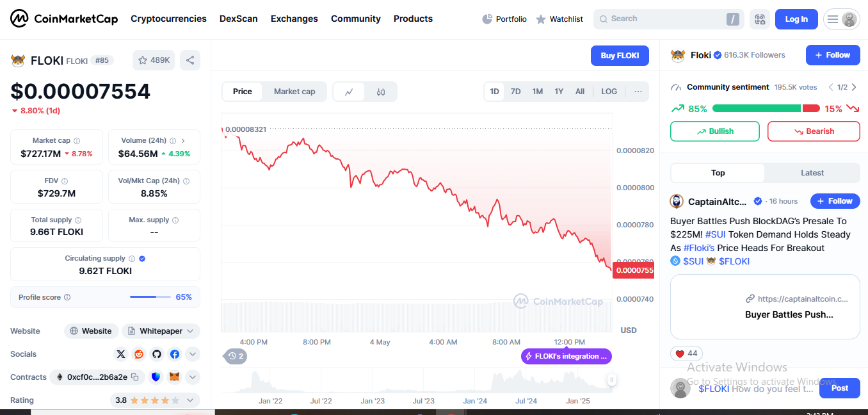Open Community nav menu
The height and width of the screenshot is (415, 868).
[x=356, y=19]
